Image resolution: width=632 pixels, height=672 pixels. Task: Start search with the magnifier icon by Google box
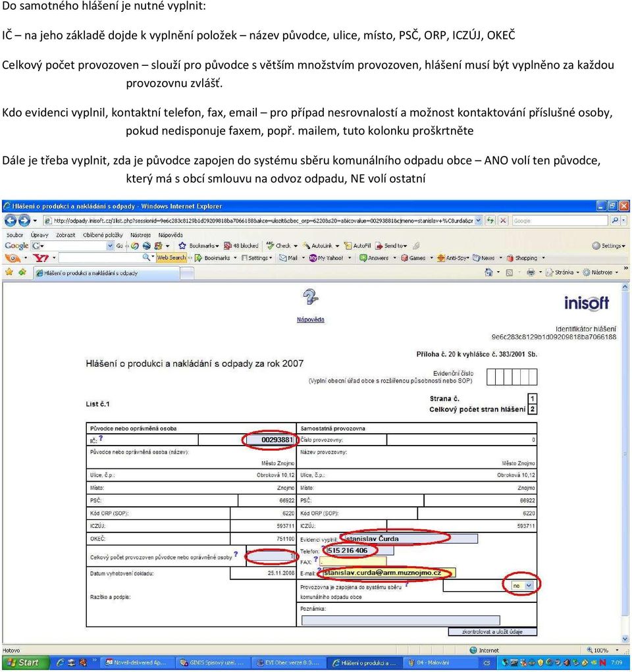coord(616,220)
